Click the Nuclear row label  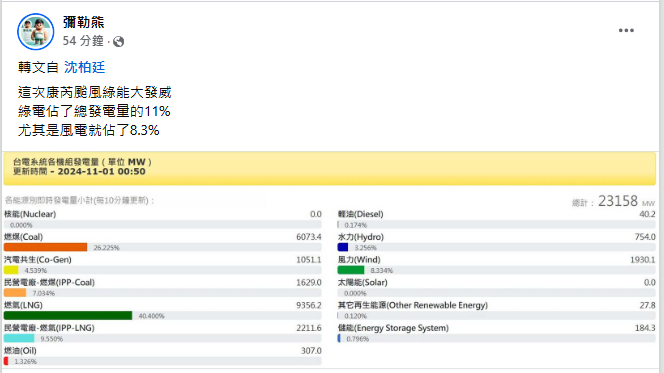click(x=30, y=214)
